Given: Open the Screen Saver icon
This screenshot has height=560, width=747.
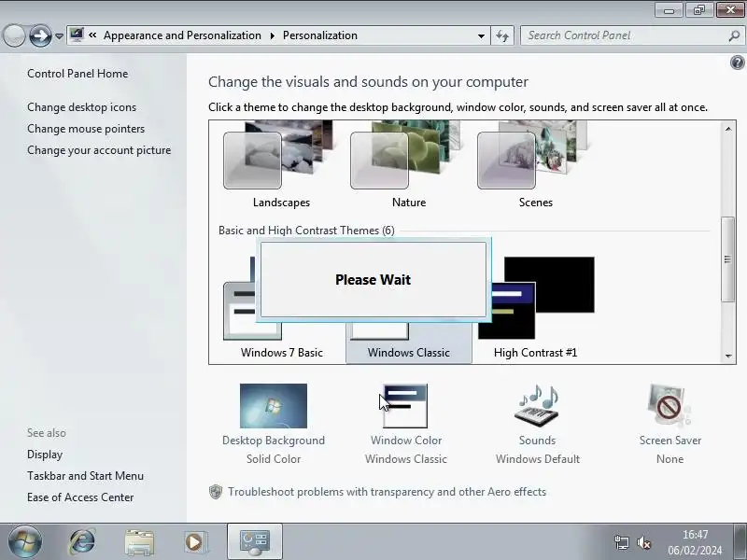Looking at the screenshot, I should pos(669,406).
